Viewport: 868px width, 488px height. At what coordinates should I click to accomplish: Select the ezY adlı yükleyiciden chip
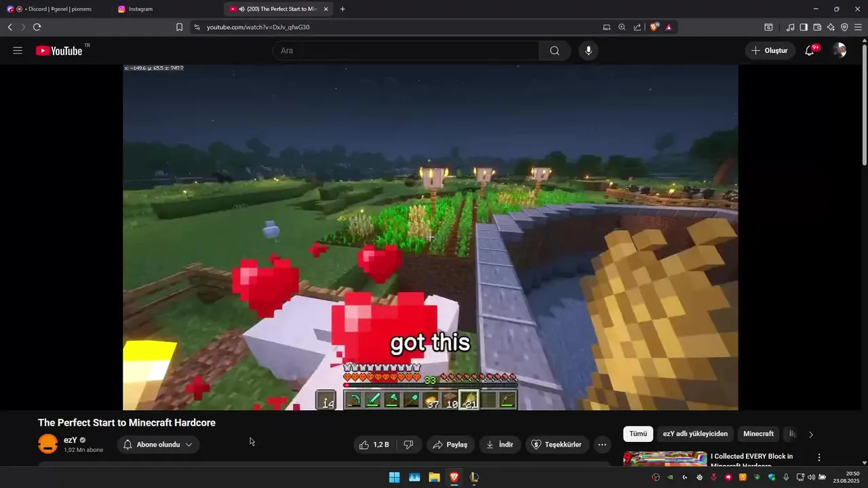tap(695, 434)
